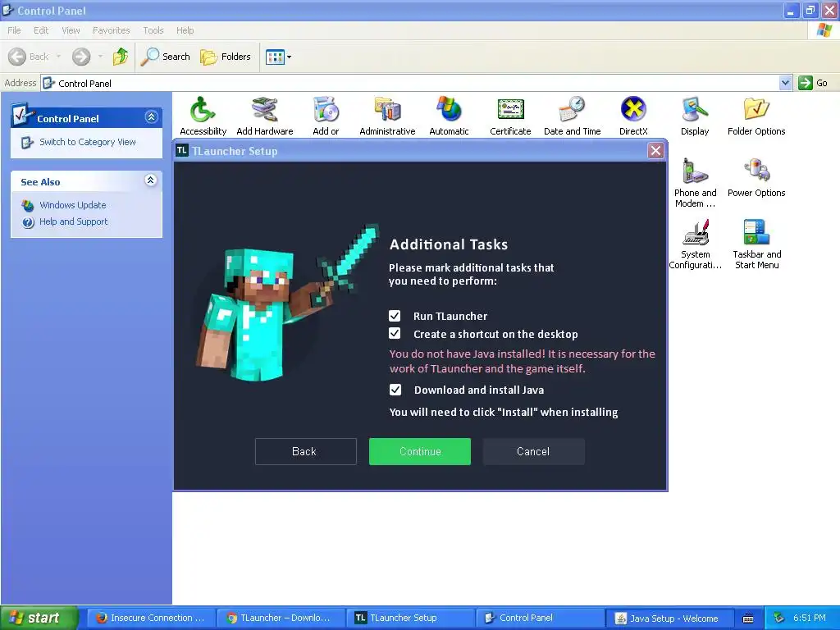Image resolution: width=840 pixels, height=630 pixels.
Task: Switch to Java Setup - Welcome taskbar item
Action: 669,618
